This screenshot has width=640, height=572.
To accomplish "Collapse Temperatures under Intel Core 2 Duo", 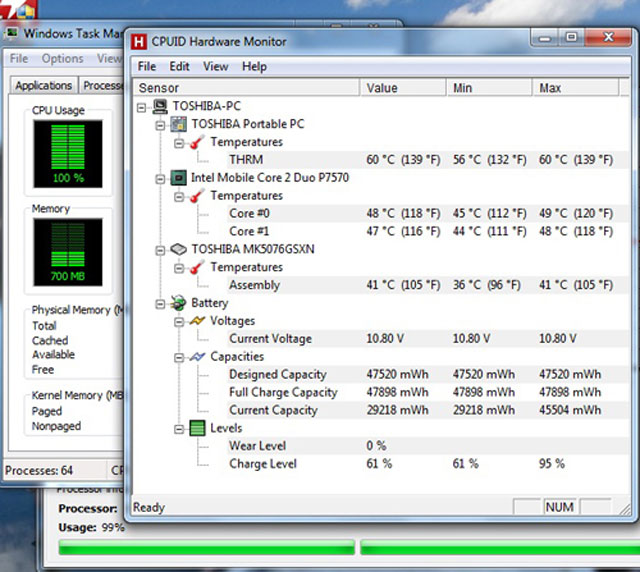I will [179, 197].
